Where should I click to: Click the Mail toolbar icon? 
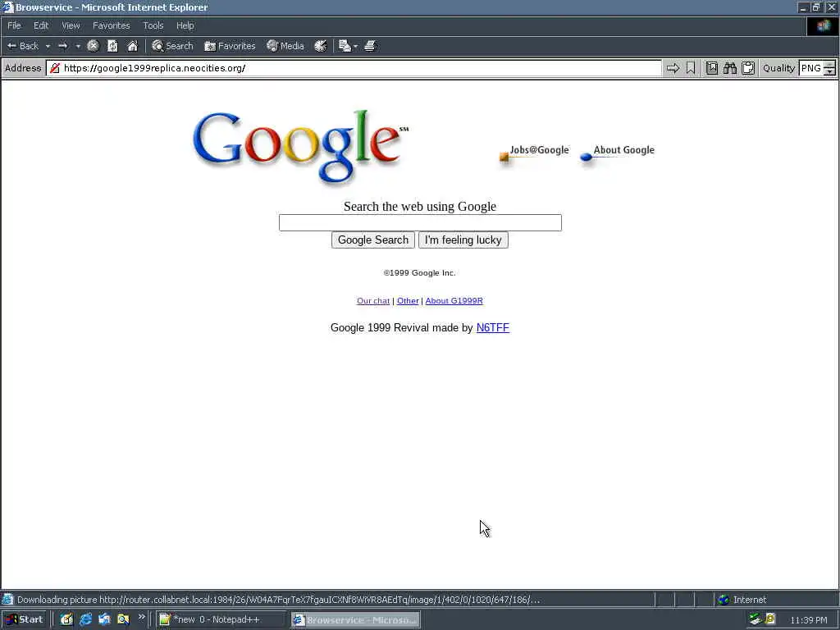click(x=345, y=46)
